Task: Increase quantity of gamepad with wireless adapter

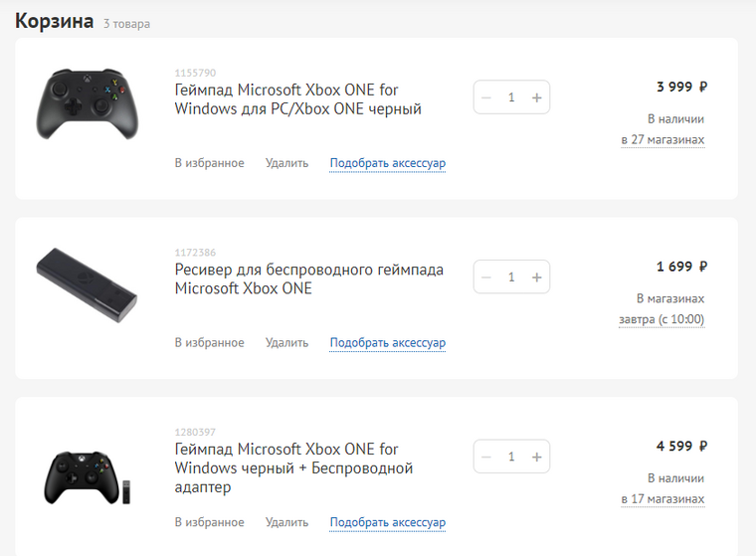Action: [536, 457]
